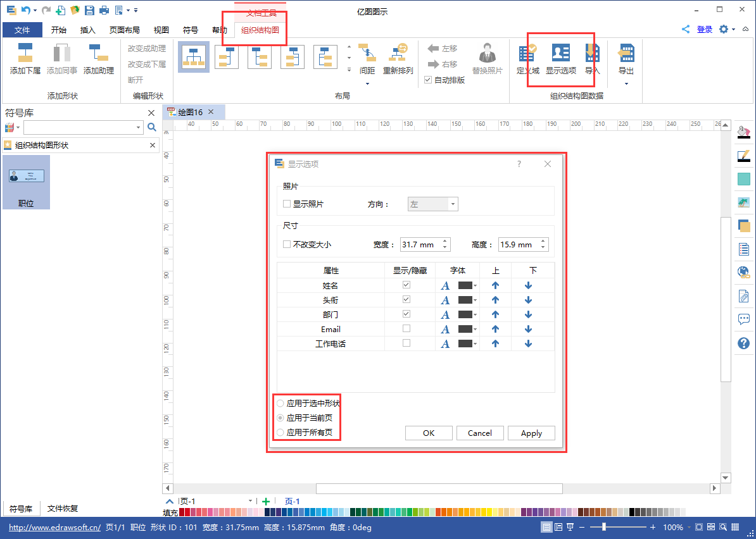756x539 pixels.
Task: Open the Export (导出) dropdown arrow
Action: coord(626,84)
